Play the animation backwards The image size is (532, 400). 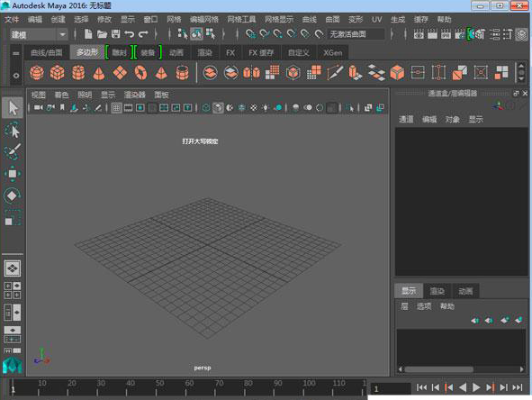point(462,387)
